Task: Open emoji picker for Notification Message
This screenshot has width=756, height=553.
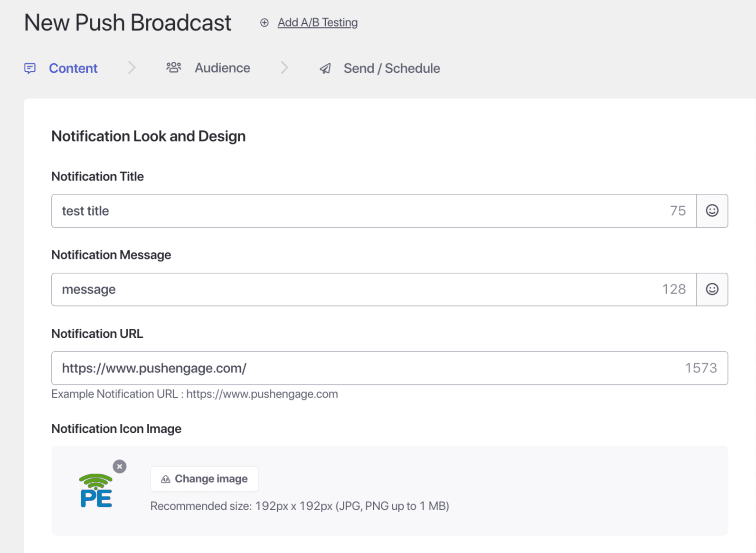Action: [x=712, y=289]
